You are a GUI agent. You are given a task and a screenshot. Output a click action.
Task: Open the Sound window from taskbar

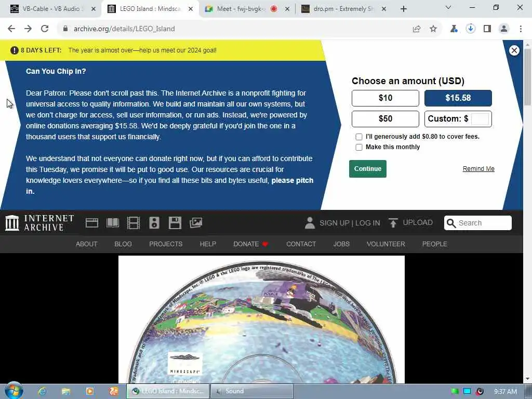252,391
